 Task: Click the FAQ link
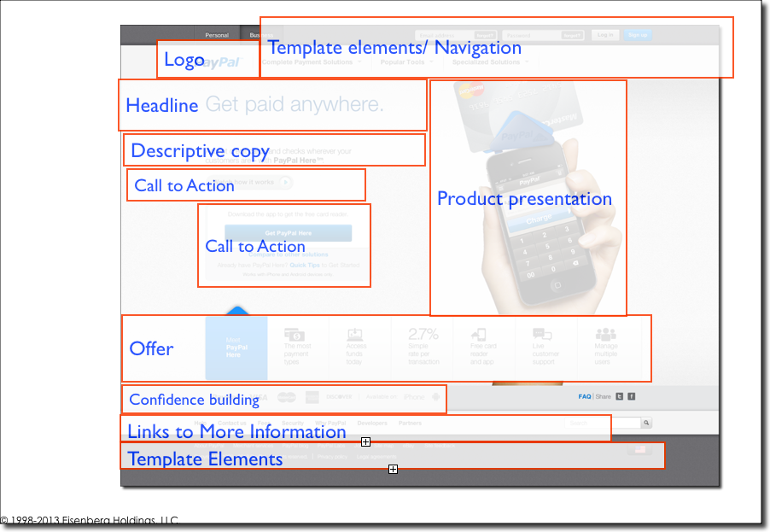(x=585, y=396)
